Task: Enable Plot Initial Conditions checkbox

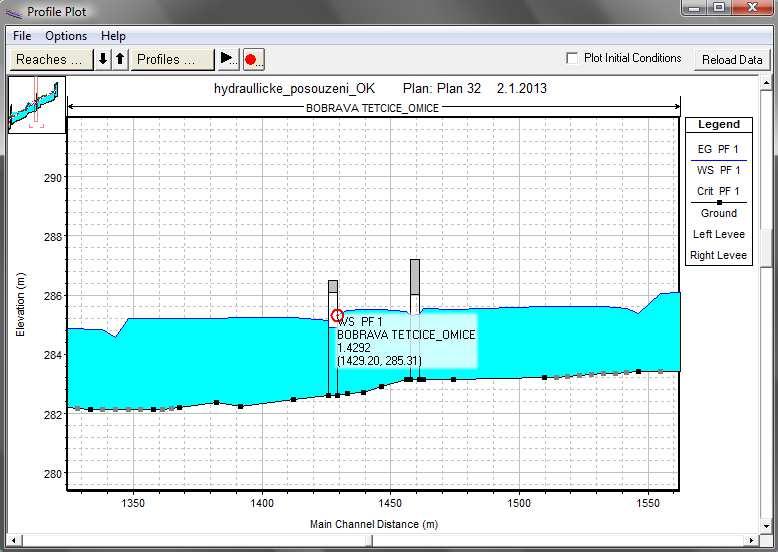Action: (x=572, y=58)
